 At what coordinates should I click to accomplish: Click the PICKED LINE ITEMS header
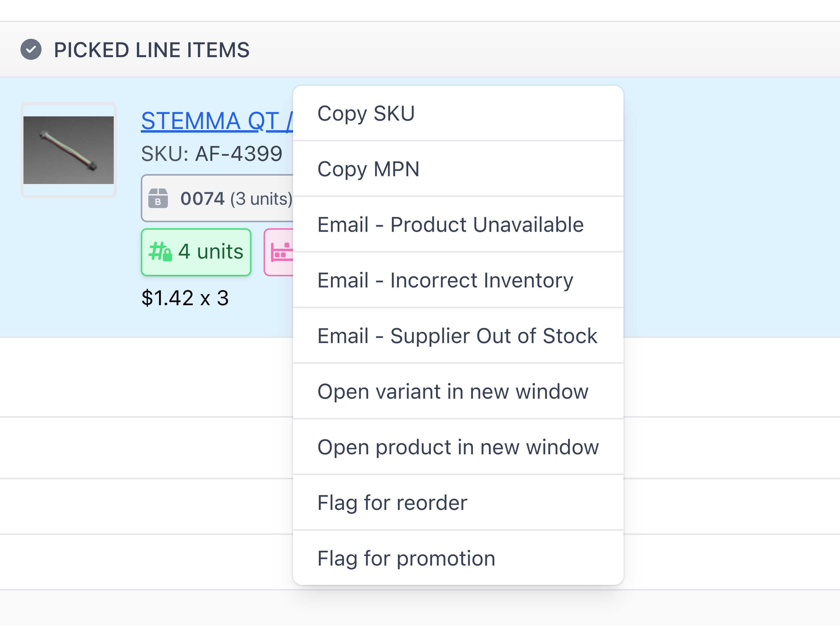click(x=152, y=50)
